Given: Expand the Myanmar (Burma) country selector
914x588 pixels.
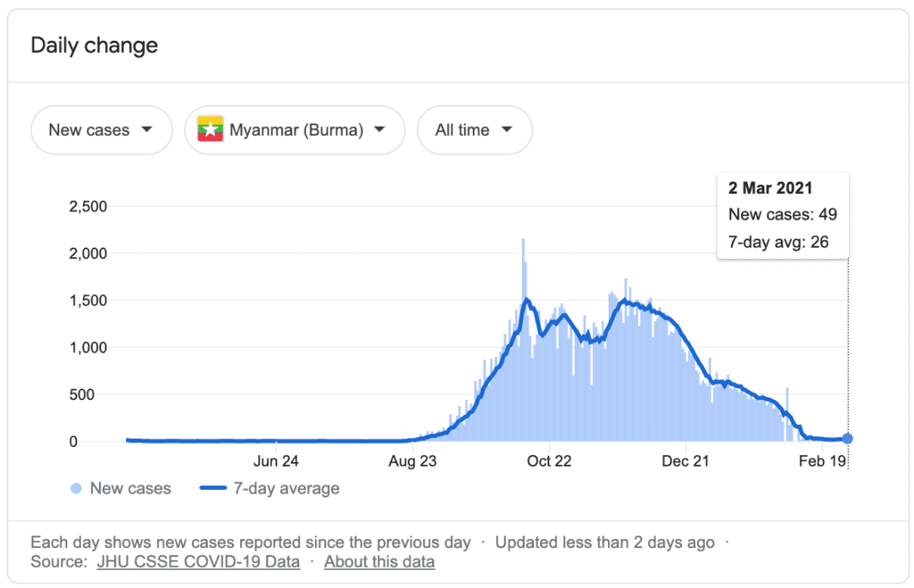Looking at the screenshot, I should click(x=295, y=130).
